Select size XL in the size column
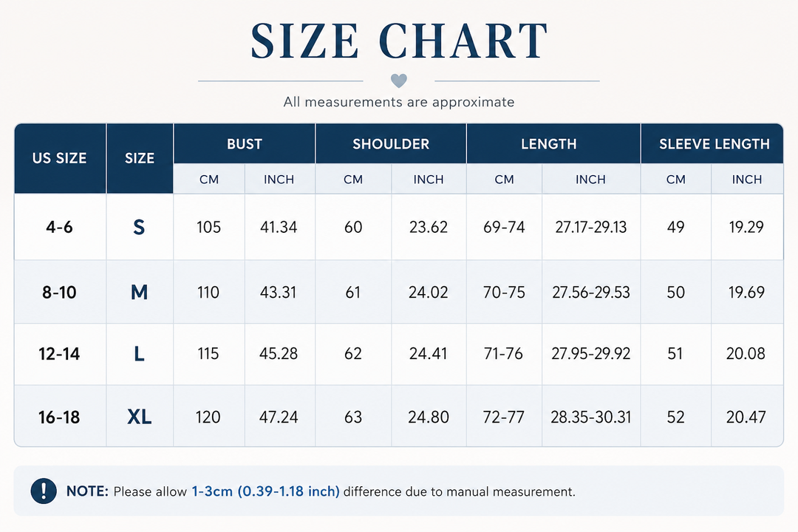 [139, 417]
